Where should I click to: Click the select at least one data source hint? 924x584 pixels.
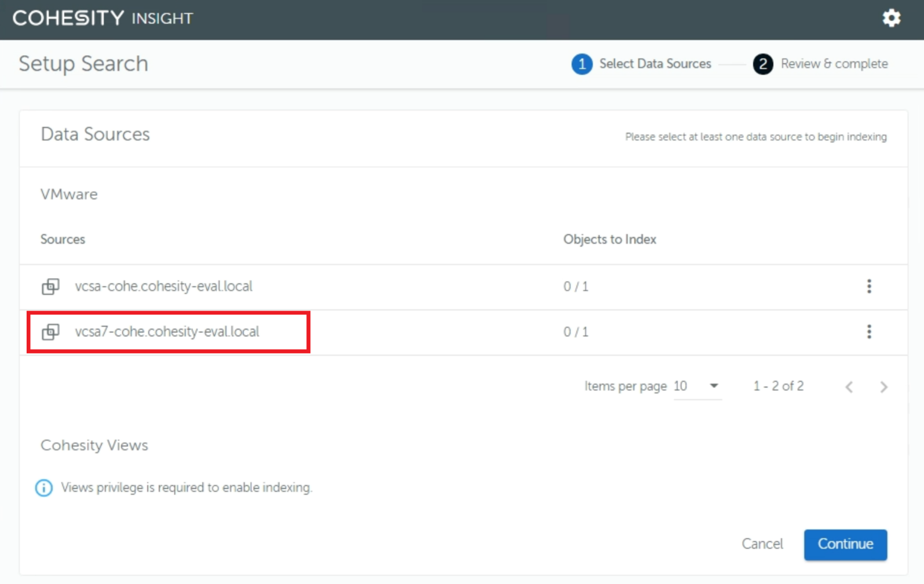tap(756, 137)
